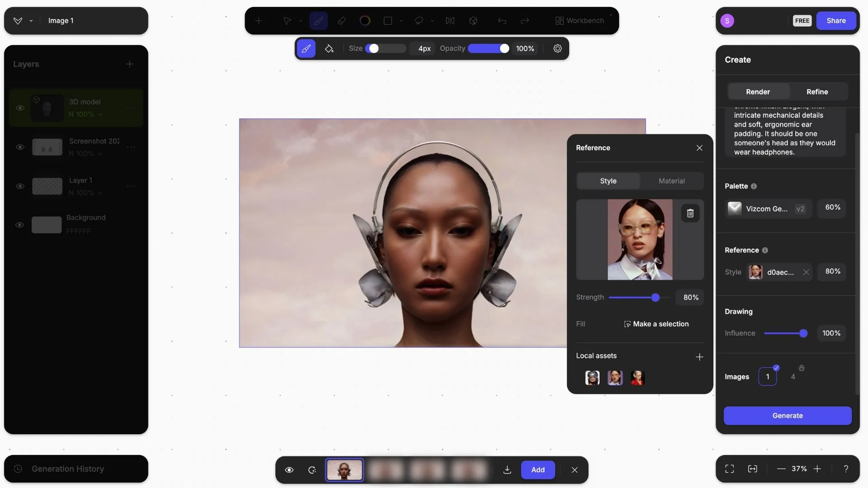Switch to the Material tab
Image resolution: width=868 pixels, height=488 pixels.
[x=671, y=181]
